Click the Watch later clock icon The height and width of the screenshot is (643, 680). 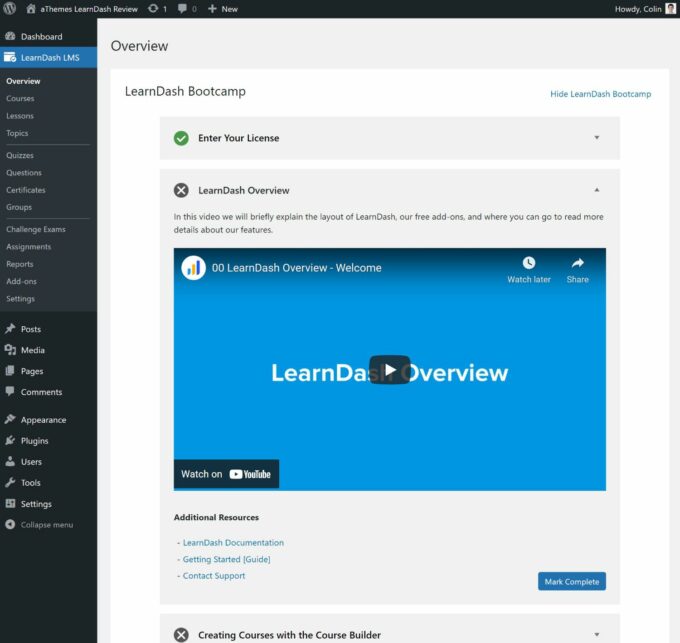(x=529, y=263)
